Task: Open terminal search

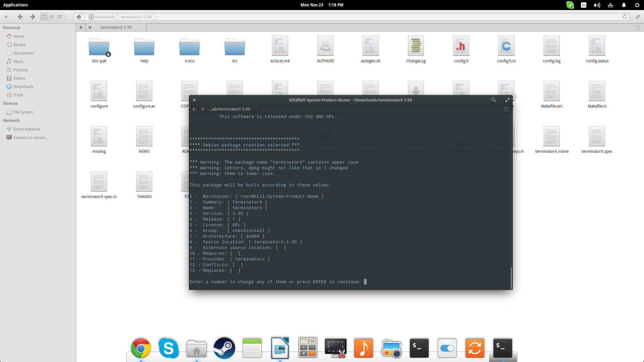Action: [x=493, y=100]
